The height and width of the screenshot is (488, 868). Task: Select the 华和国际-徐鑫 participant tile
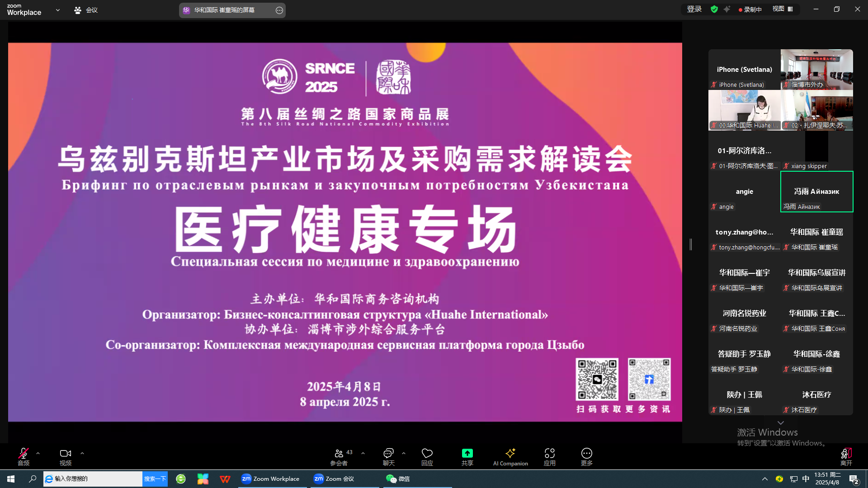[x=817, y=354]
